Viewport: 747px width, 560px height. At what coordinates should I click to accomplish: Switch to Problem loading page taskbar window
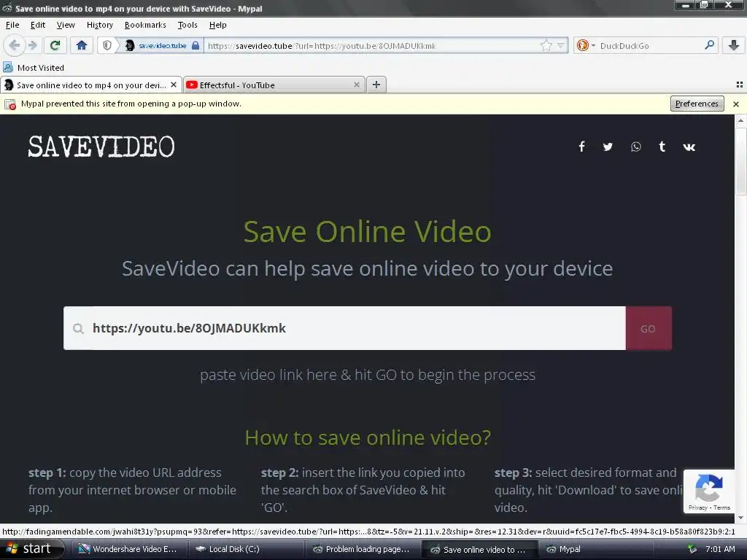(x=363, y=549)
